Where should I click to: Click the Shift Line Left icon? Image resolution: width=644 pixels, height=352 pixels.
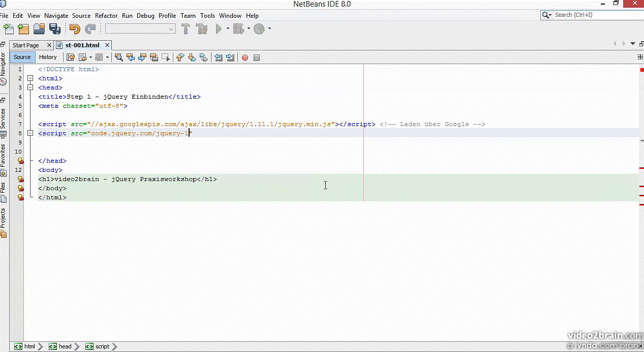(219, 57)
